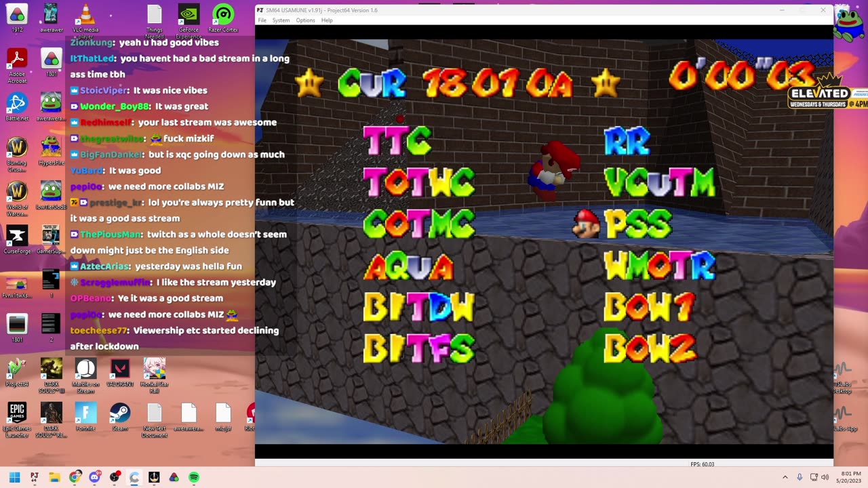Open network status tray icon

pos(814,477)
